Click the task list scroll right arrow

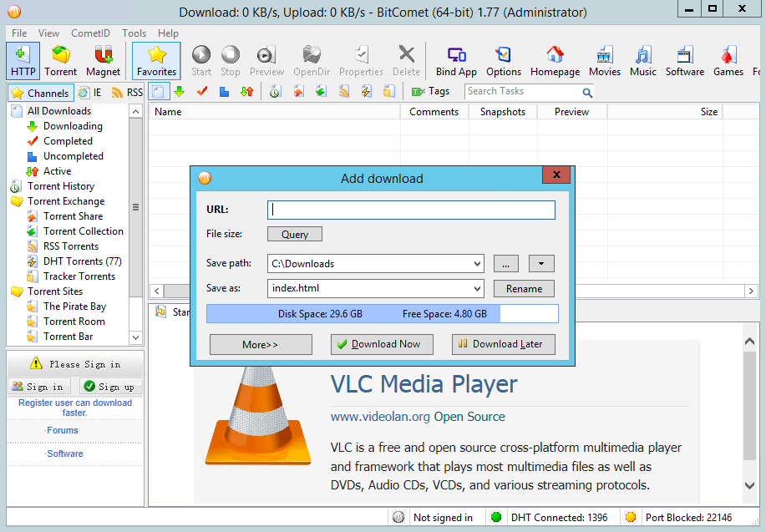[x=751, y=291]
